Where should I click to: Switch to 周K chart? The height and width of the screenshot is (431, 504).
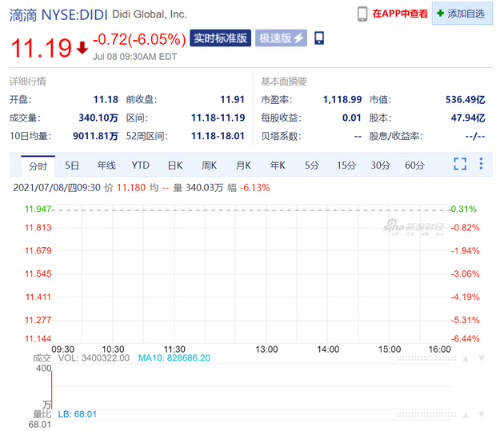(209, 166)
